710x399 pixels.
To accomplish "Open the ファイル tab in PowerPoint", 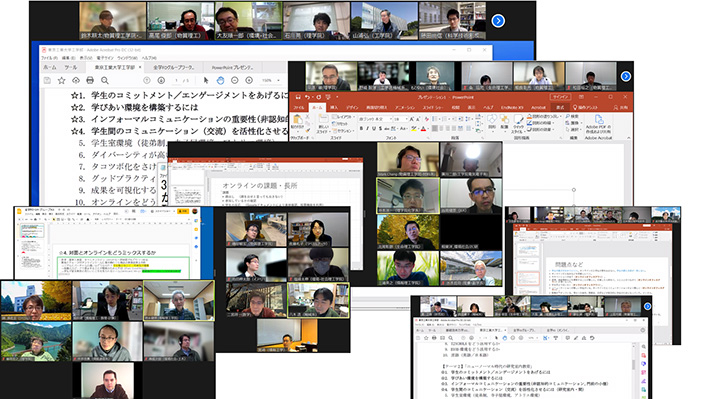I will click(x=299, y=107).
